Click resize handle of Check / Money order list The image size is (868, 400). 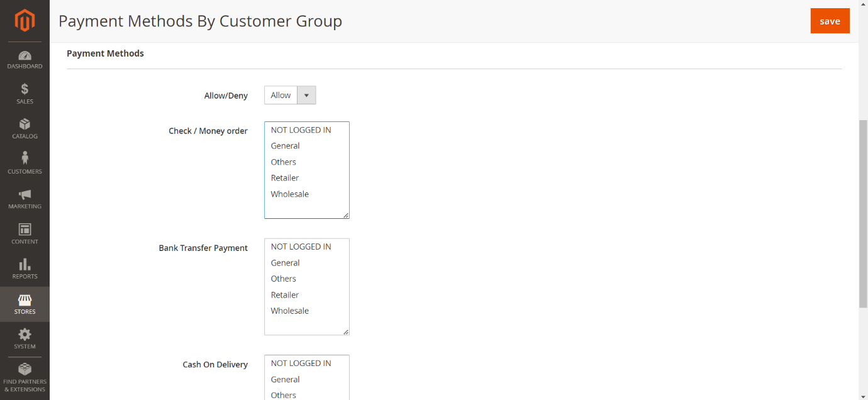click(x=346, y=215)
